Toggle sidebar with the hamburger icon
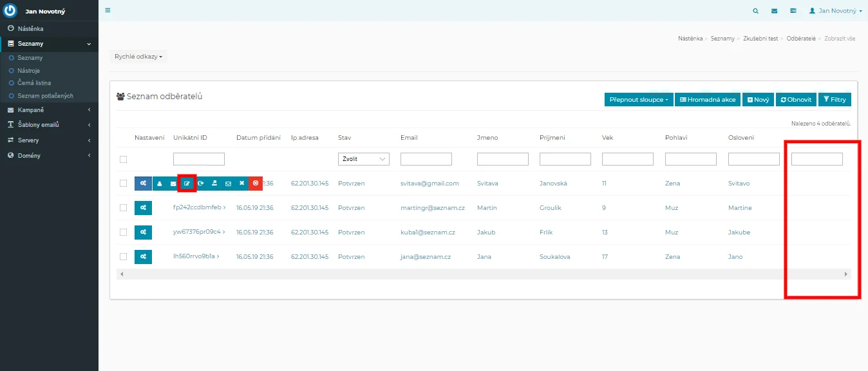 pyautogui.click(x=108, y=10)
